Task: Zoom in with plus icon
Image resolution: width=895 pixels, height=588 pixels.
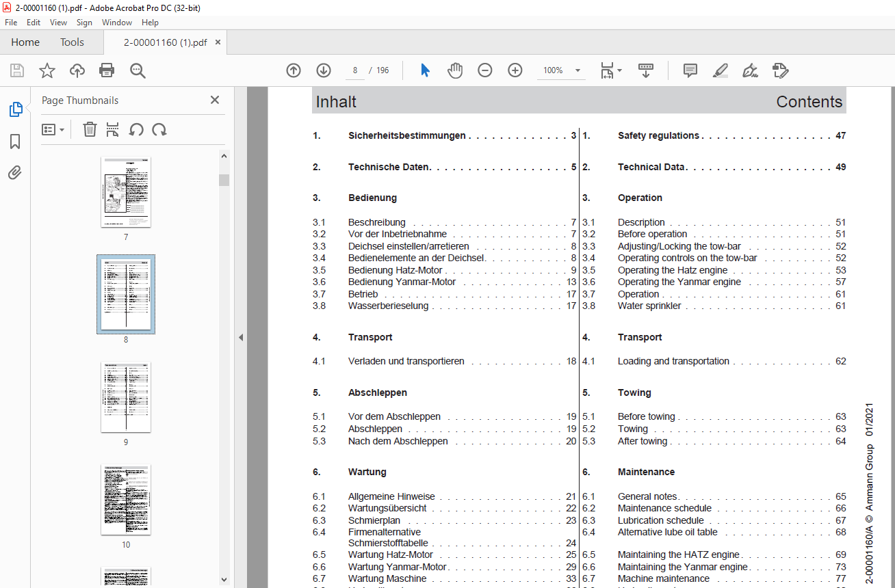Action: click(x=515, y=70)
